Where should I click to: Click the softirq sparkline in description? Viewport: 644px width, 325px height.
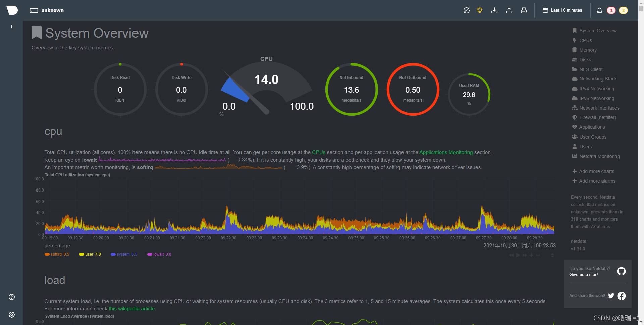click(218, 167)
